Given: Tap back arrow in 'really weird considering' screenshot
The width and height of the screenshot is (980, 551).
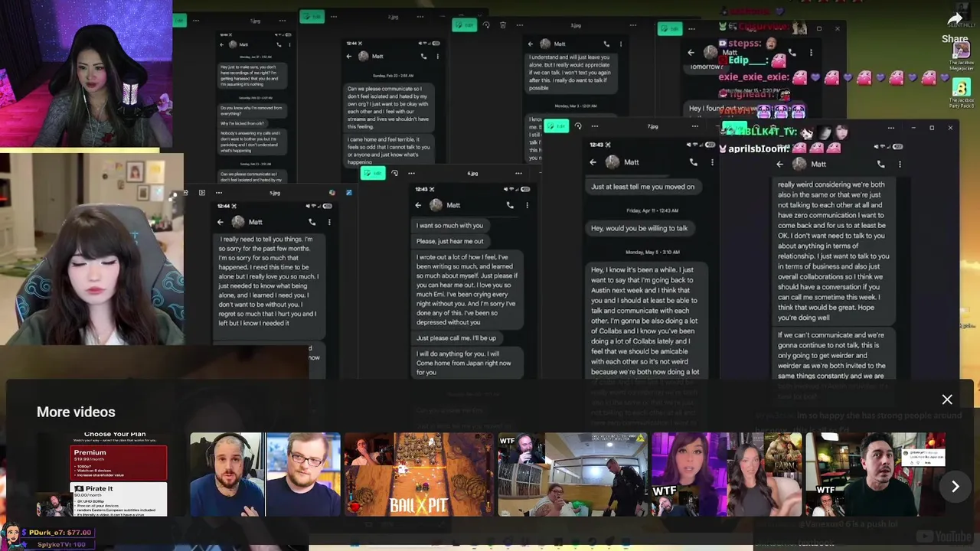Looking at the screenshot, I should (x=779, y=164).
